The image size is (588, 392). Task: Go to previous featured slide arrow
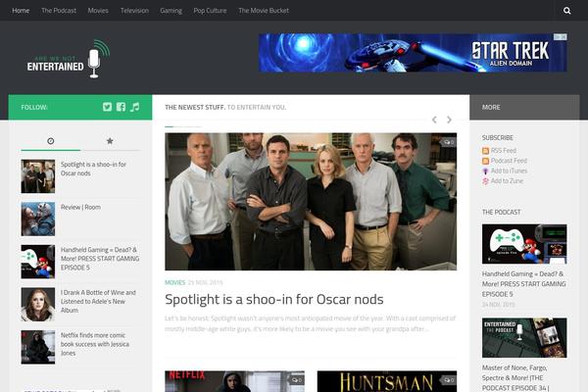pos(434,120)
